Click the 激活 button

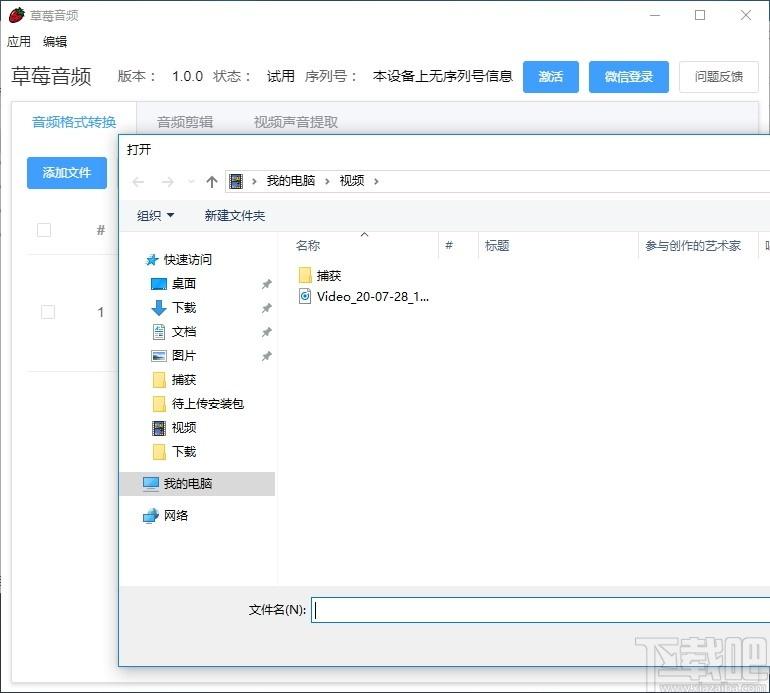[550, 77]
